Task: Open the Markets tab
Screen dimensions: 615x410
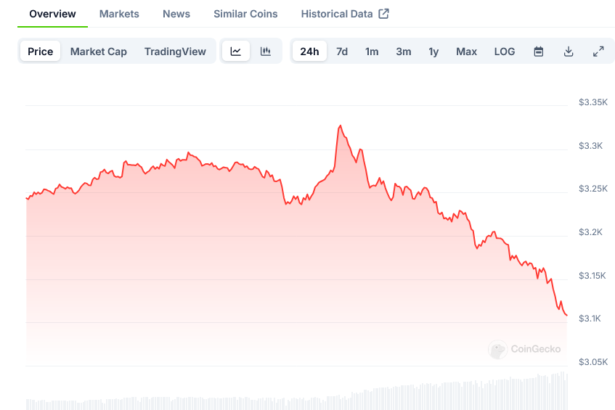Action: tap(119, 14)
